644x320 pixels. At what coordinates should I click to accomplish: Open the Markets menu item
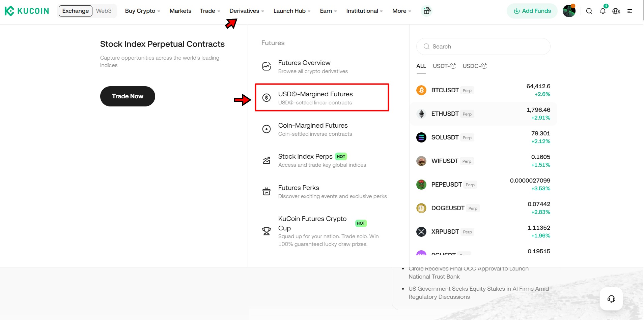pos(180,11)
